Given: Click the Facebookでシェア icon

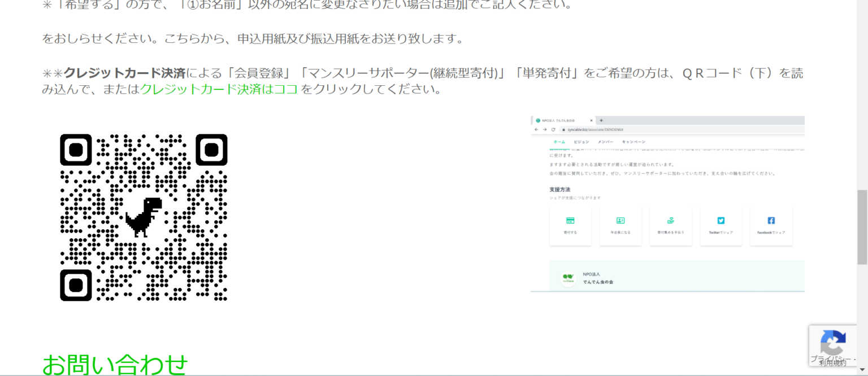Looking at the screenshot, I should (x=771, y=221).
